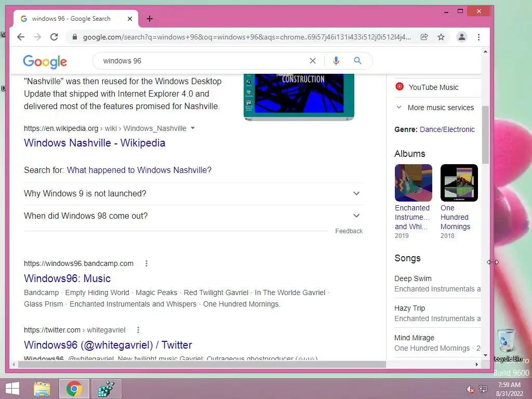Click the horizontal scrollbar thumb
Screen dimensions: 532x399
pos(202,364)
